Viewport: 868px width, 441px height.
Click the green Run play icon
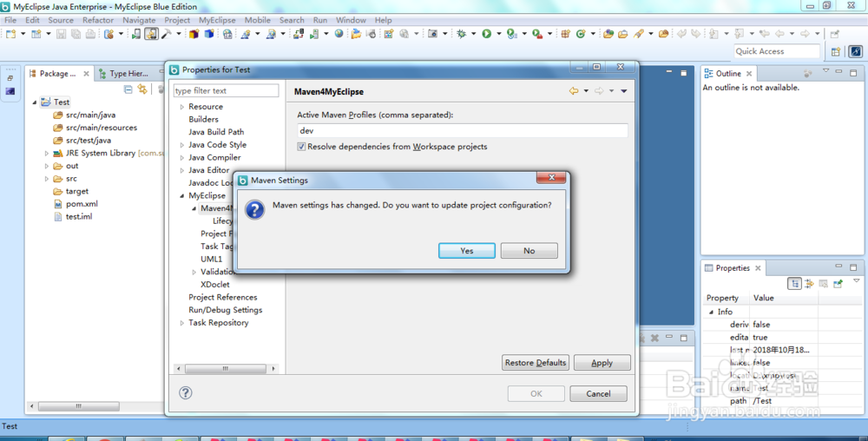point(487,34)
